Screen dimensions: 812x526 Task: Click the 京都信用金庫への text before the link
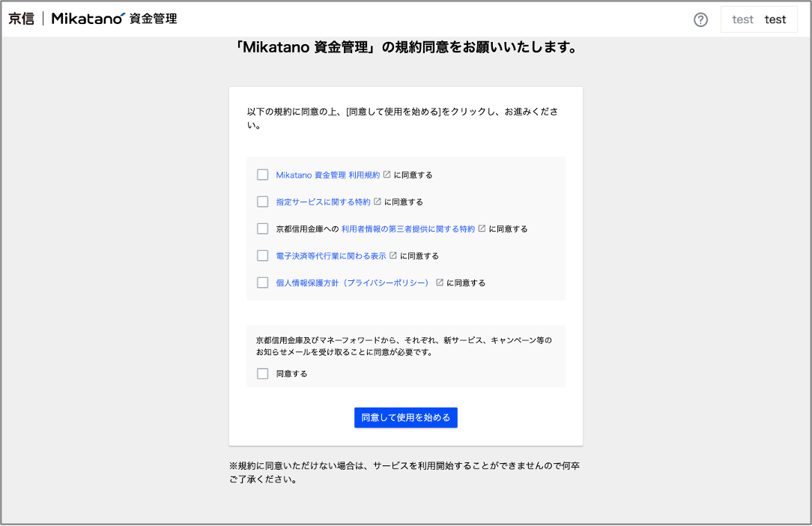(307, 229)
